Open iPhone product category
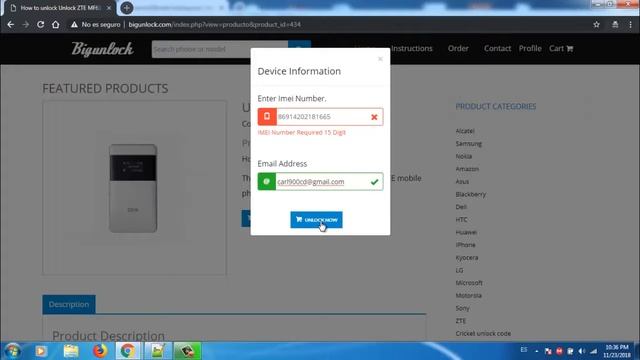Viewport: 640px width, 360px height. (465, 245)
